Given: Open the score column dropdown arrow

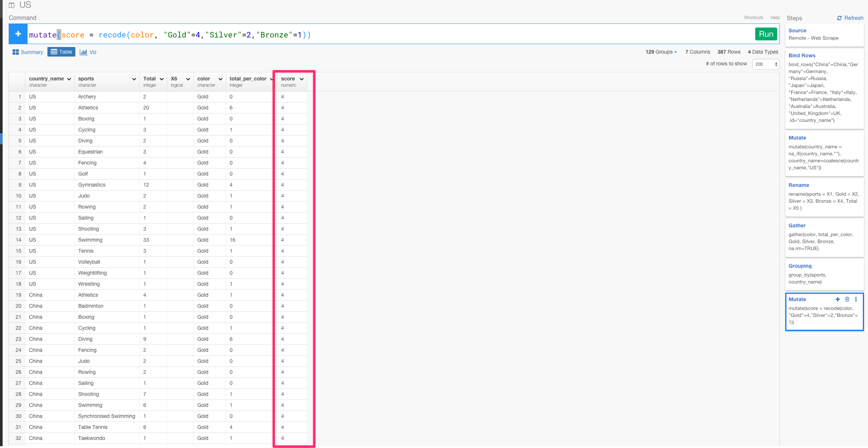Looking at the screenshot, I should click(x=302, y=79).
